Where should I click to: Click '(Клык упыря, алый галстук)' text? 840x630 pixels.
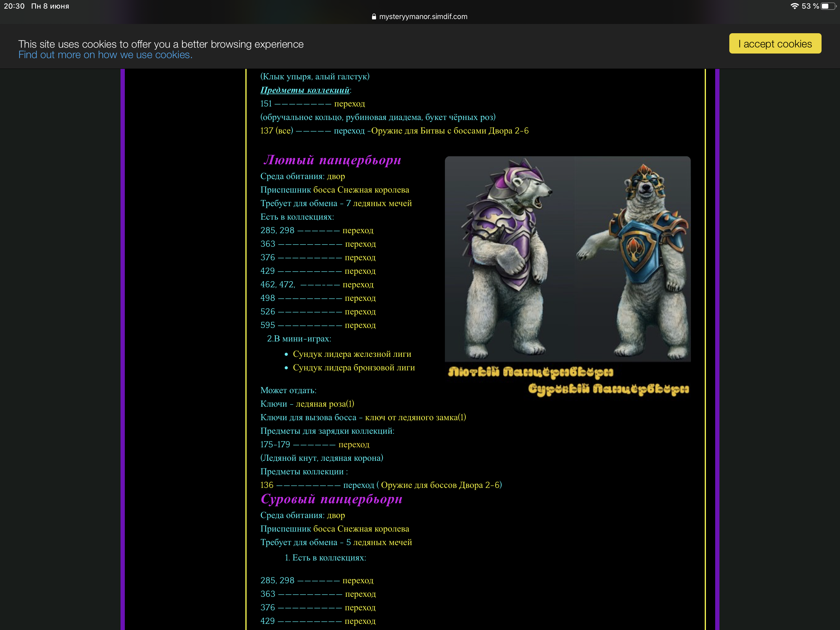pos(315,76)
